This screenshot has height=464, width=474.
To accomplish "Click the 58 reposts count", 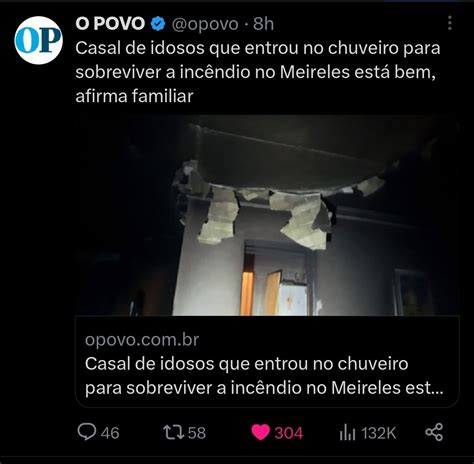I will point(197,433).
